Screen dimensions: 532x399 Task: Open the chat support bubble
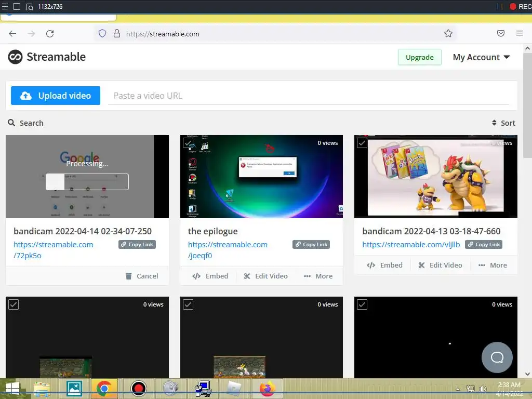pyautogui.click(x=497, y=357)
